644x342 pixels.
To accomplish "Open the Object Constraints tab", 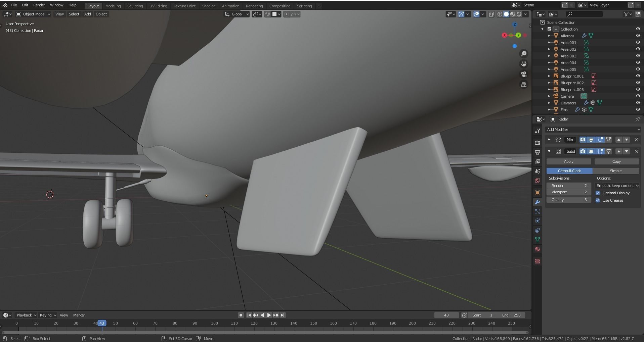I will tap(538, 230).
